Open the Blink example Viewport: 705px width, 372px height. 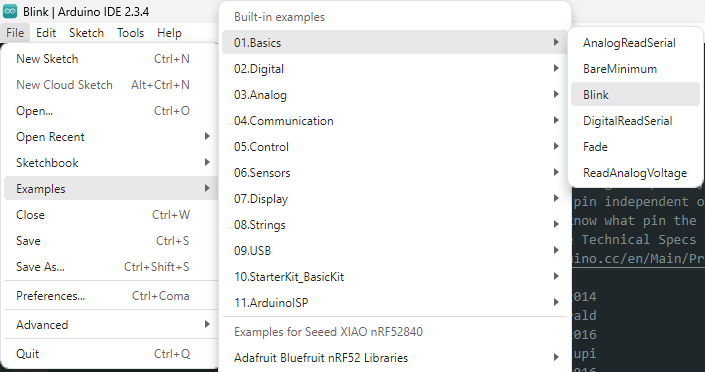pyautogui.click(x=635, y=95)
